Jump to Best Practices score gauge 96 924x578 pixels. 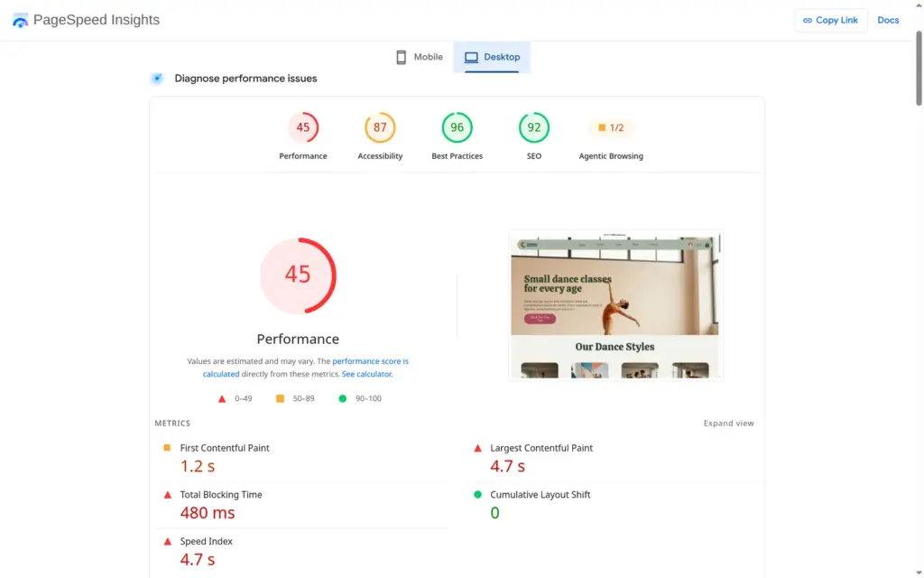click(457, 127)
